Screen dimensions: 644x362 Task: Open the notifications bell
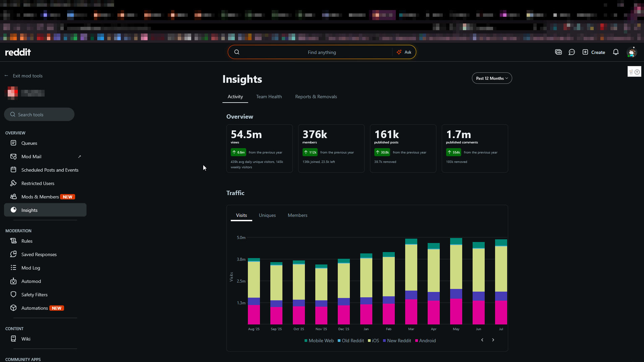tap(616, 52)
